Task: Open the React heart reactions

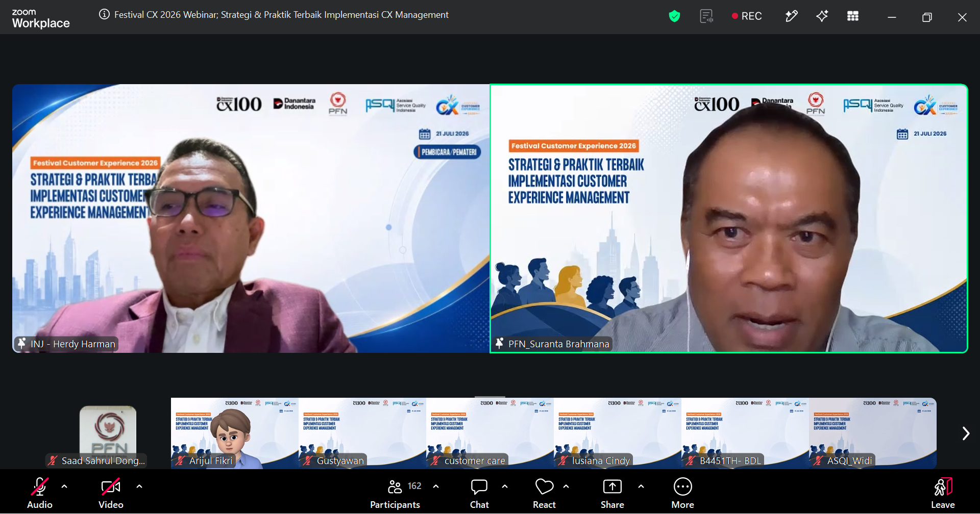Action: (544, 493)
